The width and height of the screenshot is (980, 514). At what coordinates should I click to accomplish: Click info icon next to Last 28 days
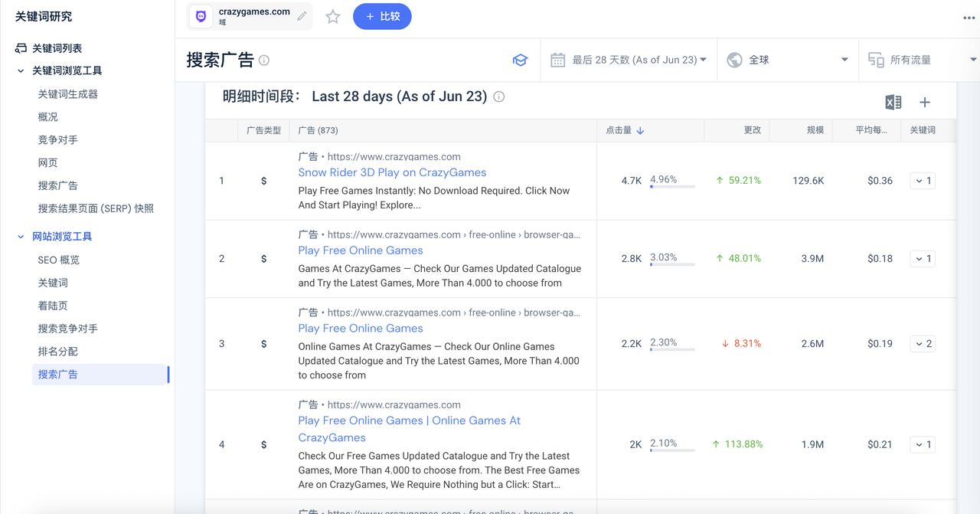[x=499, y=97]
